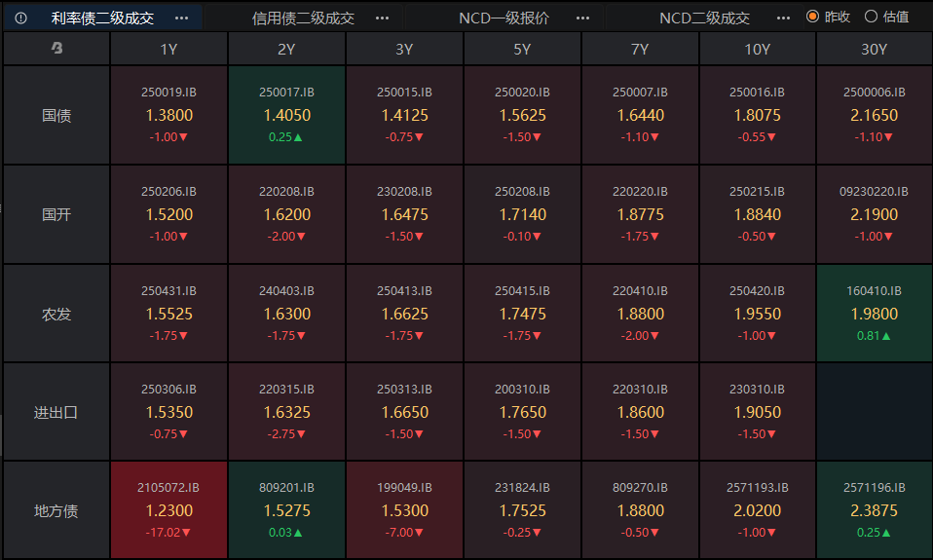Click the 国开 row label

[56, 214]
